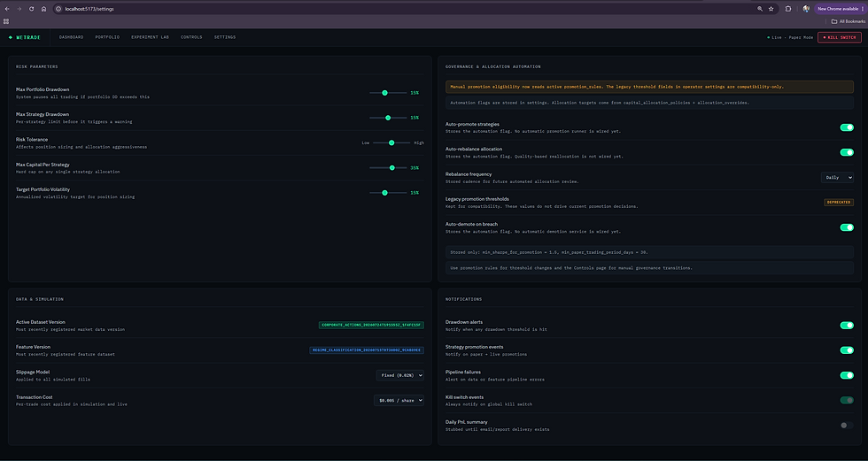Activate the Kill Switch button
This screenshot has width=868, height=461.
[x=840, y=37]
